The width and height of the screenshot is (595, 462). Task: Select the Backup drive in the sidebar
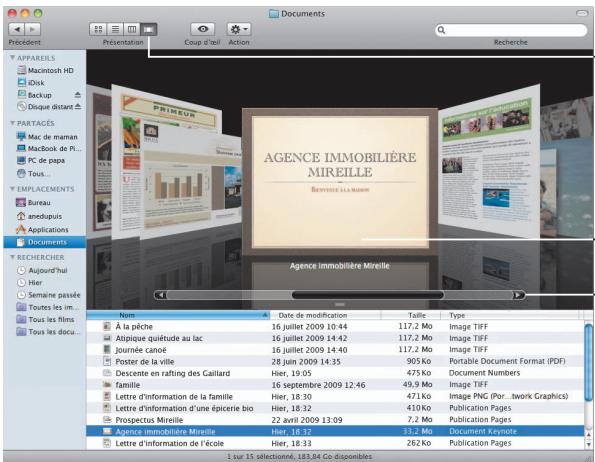pos(35,95)
